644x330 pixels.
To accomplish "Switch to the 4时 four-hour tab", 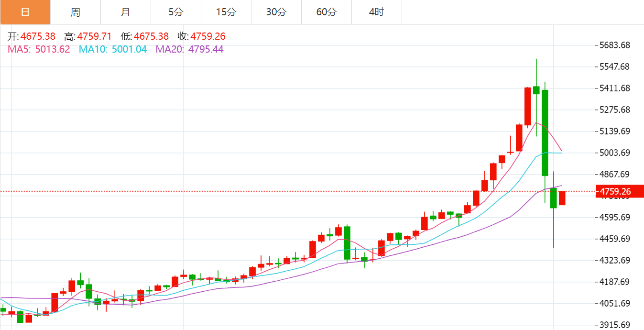I will tap(377, 12).
